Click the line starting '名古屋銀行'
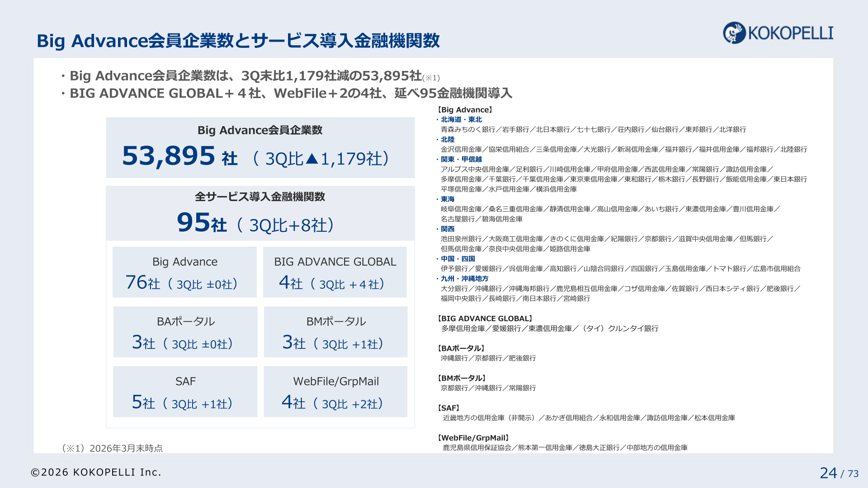This screenshot has height=488, width=868. click(x=481, y=219)
